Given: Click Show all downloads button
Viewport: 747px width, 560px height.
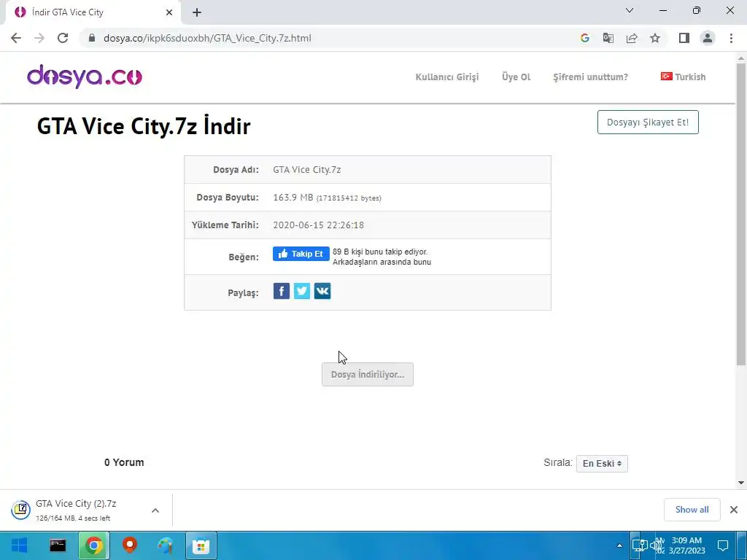Looking at the screenshot, I should click(x=692, y=510).
